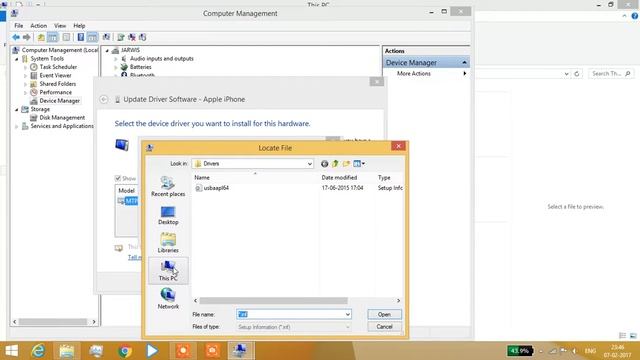Click the volume icon in system tray
This screenshot has height=360, width=640.
[x=574, y=351]
